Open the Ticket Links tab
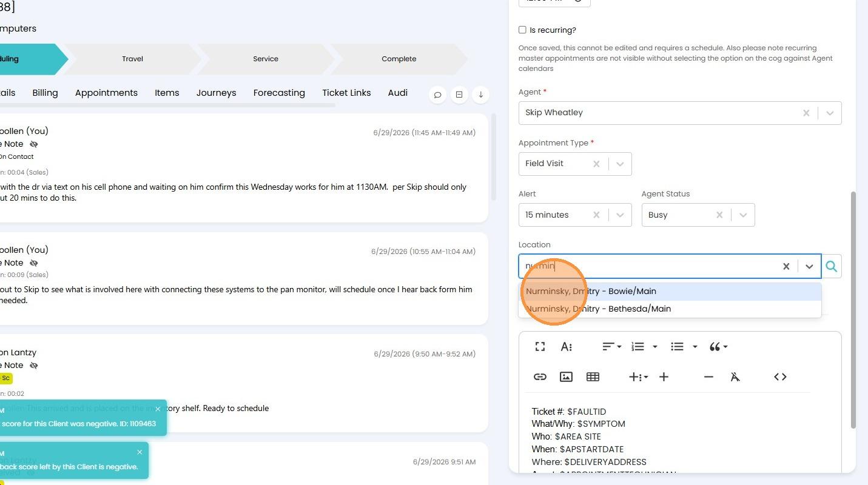The image size is (868, 485). pyautogui.click(x=346, y=93)
